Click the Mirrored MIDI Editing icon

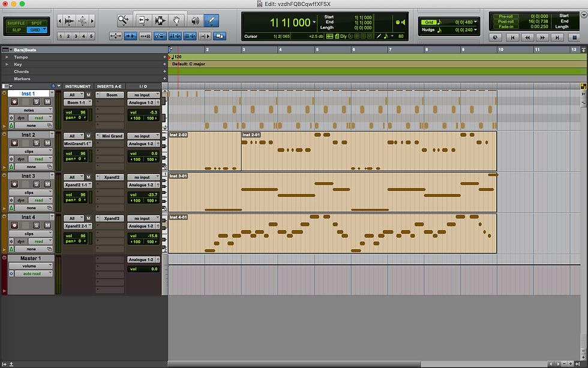[x=145, y=36]
